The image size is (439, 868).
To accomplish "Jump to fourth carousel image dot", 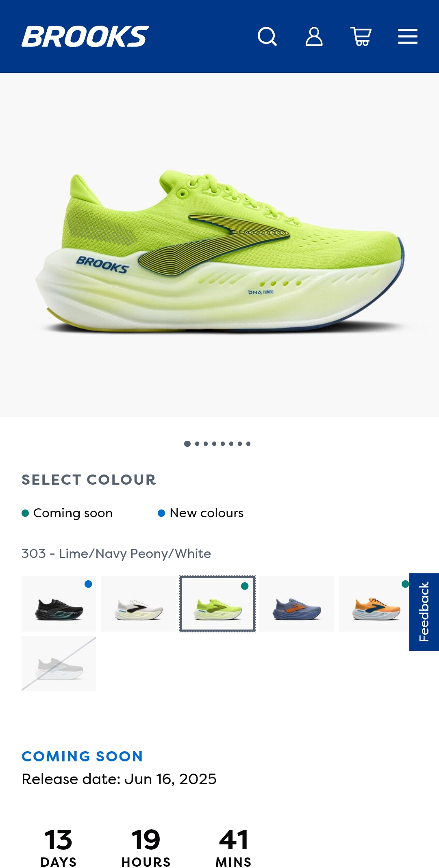I will coord(214,444).
